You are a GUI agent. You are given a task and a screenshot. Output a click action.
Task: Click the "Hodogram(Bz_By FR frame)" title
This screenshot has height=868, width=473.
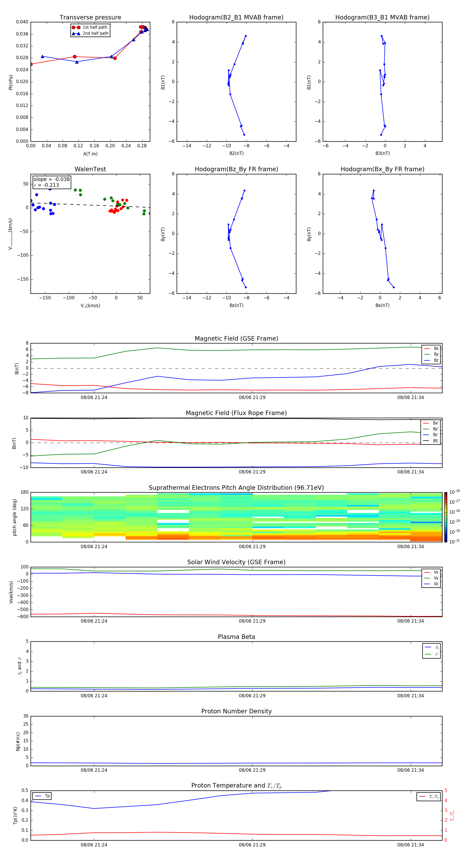236,169
